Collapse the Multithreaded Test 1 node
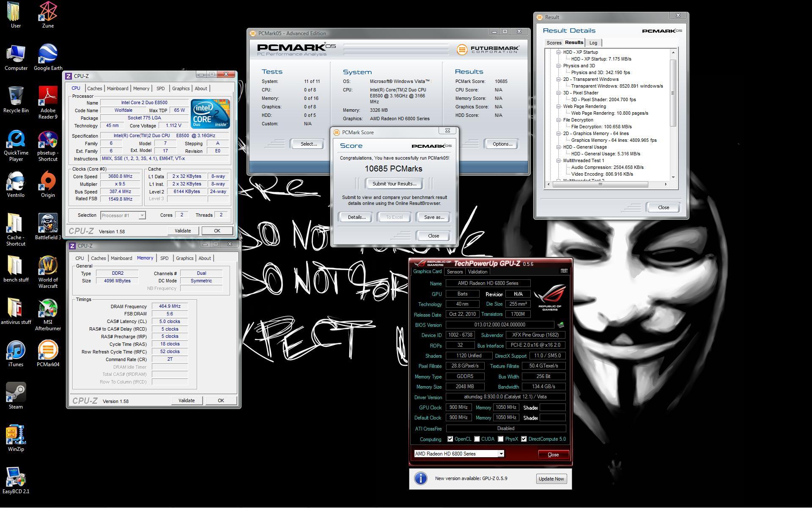 pyautogui.click(x=558, y=160)
